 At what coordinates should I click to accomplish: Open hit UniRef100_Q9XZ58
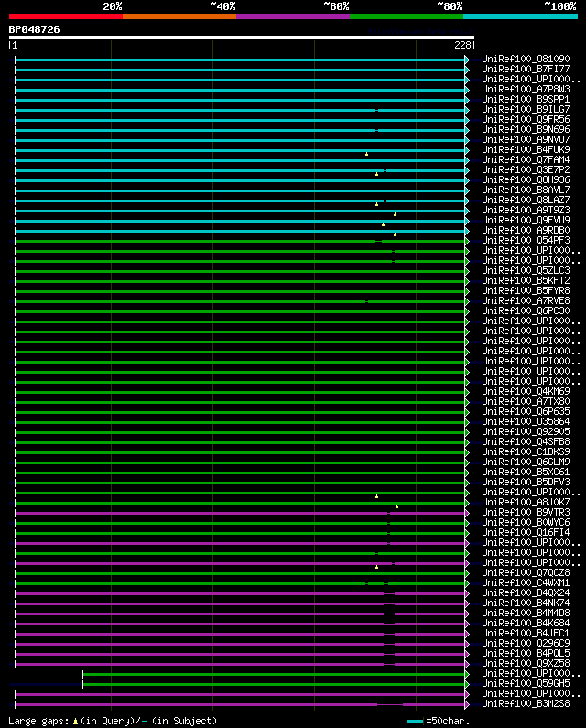coord(526,664)
